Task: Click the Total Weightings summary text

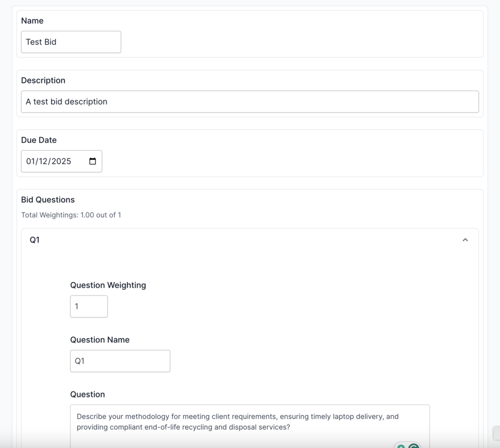Action: point(71,215)
